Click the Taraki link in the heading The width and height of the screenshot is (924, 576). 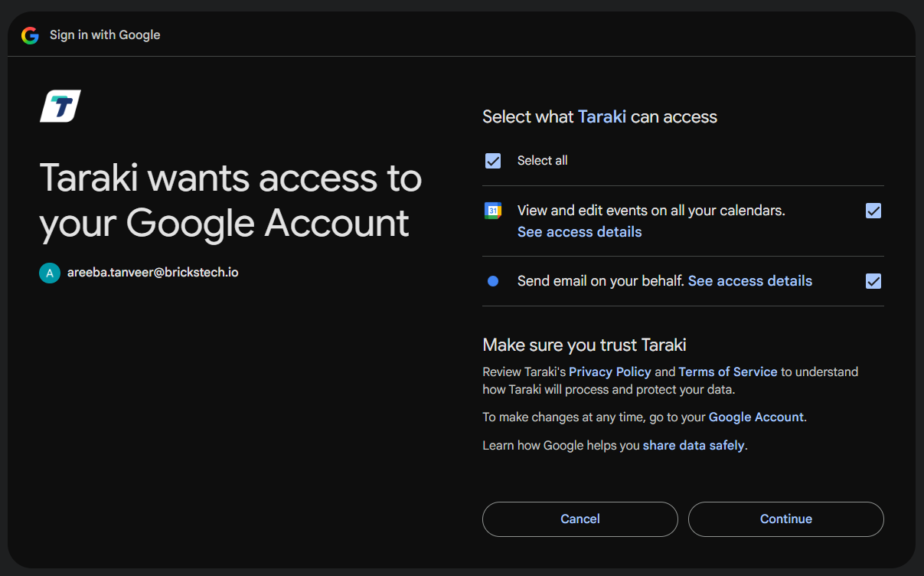coord(602,117)
